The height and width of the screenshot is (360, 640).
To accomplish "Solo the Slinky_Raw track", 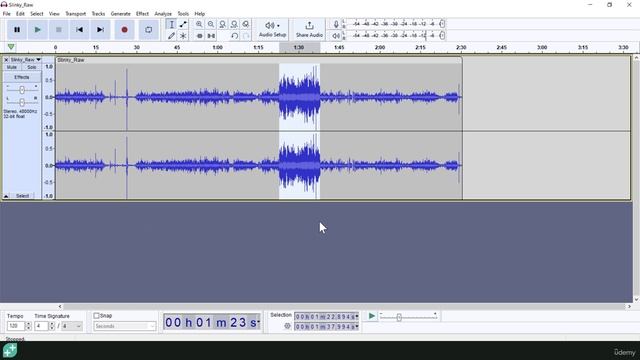I will 31,67.
